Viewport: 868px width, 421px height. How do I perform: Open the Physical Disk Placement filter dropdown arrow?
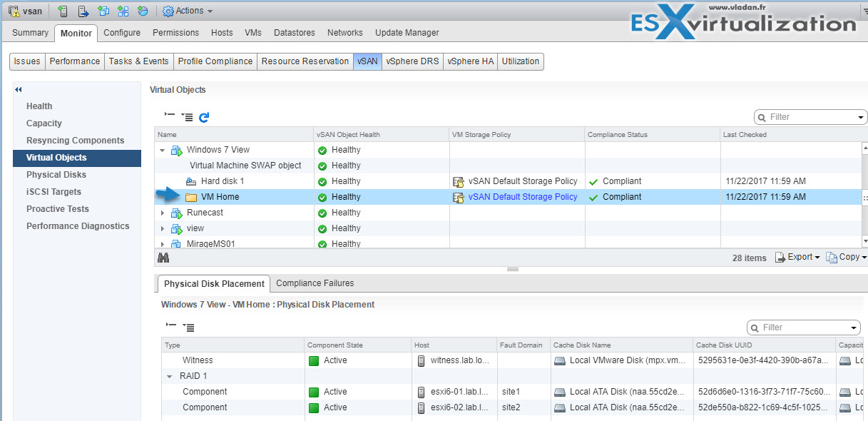[x=854, y=328]
